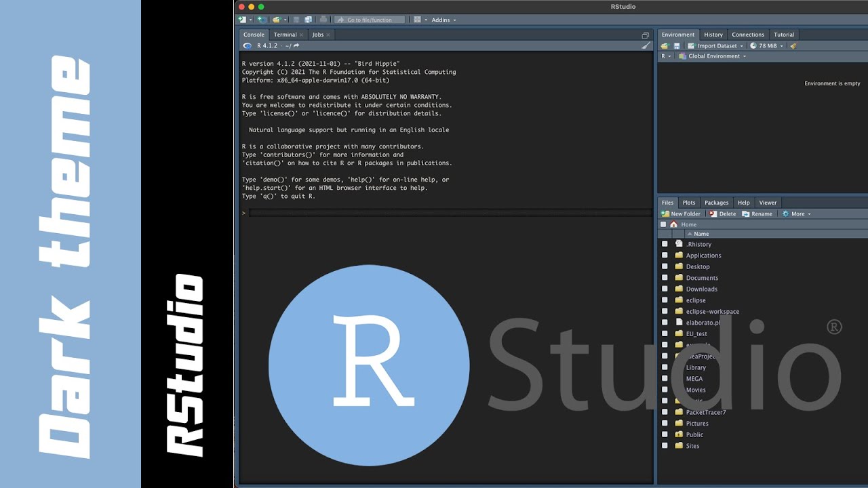Open the Addins dropdown

(443, 20)
